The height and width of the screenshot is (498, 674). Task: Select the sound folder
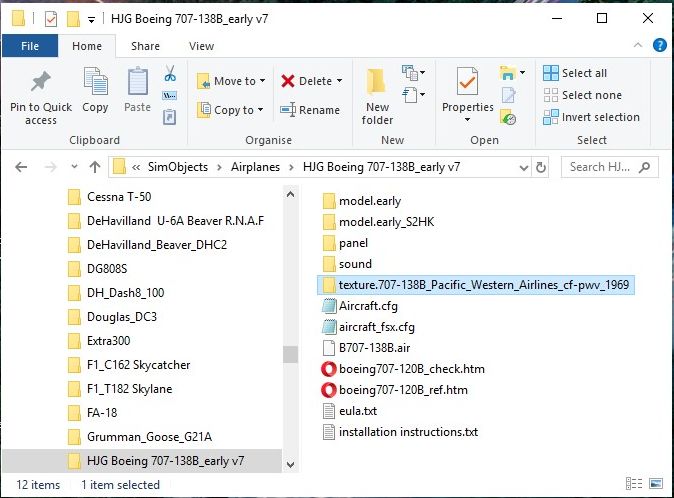(355, 264)
